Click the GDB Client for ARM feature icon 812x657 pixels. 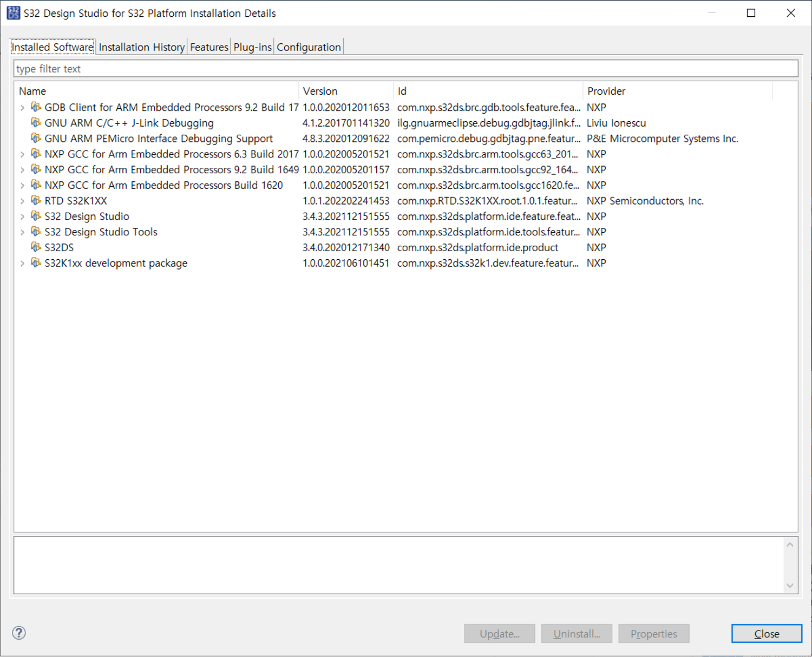pos(36,107)
